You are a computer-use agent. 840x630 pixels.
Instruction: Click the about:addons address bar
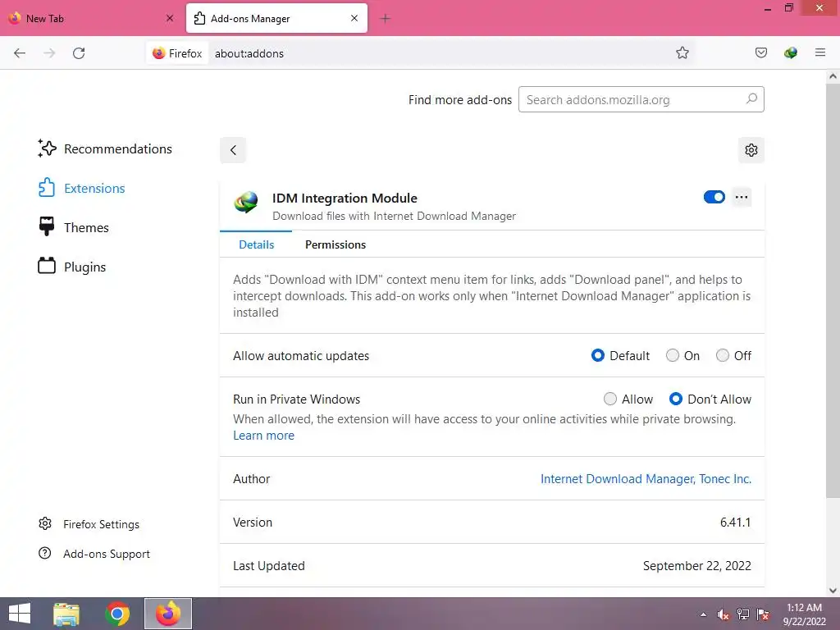tap(440, 53)
